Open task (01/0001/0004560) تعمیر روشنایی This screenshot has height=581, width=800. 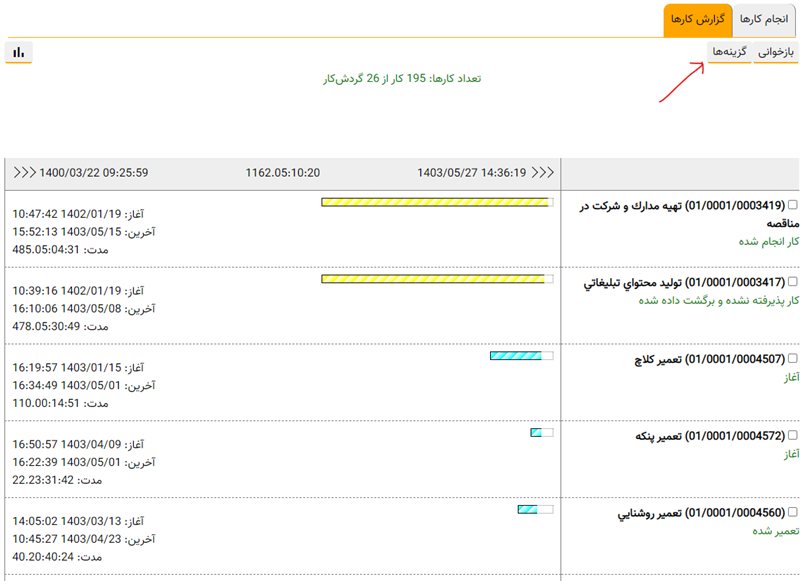pyautogui.click(x=701, y=513)
